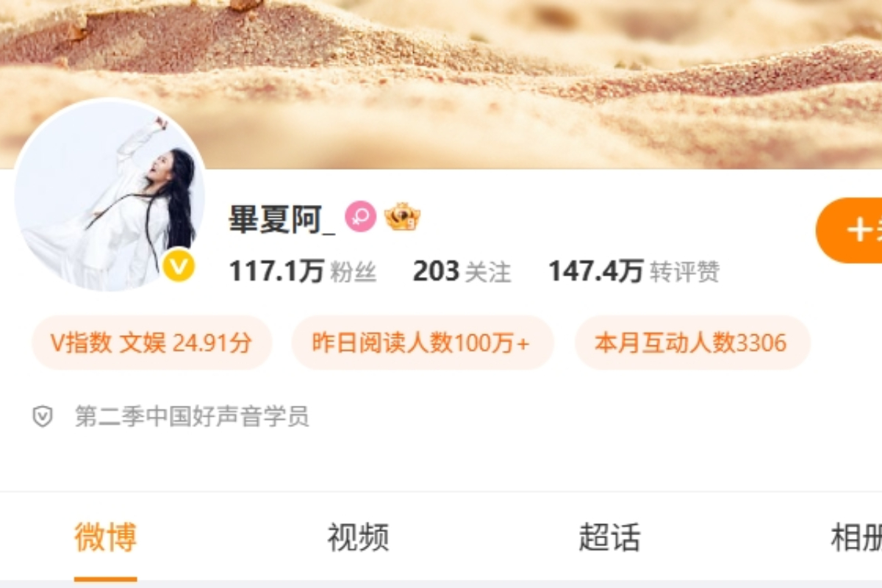Click the 第二季中国好声音学员 verification text

coord(192,417)
